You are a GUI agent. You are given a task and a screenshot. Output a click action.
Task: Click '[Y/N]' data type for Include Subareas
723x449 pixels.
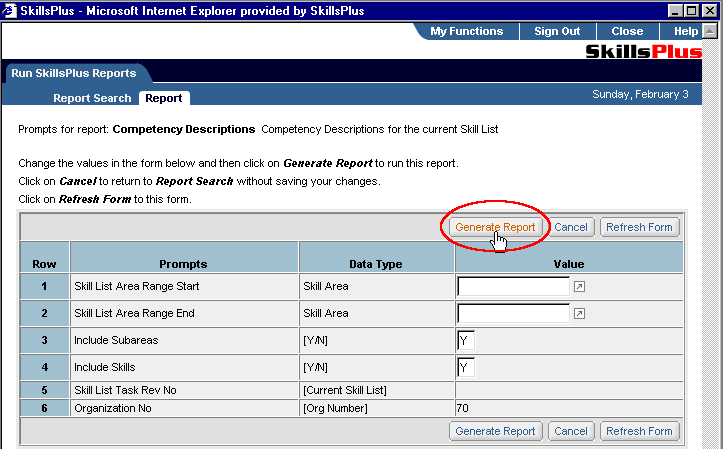pyautogui.click(x=315, y=340)
